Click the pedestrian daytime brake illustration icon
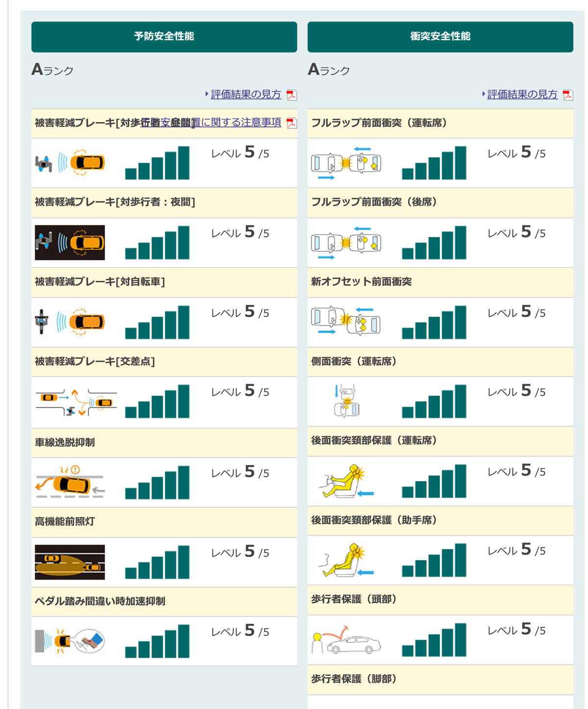588x709 pixels. (70, 163)
